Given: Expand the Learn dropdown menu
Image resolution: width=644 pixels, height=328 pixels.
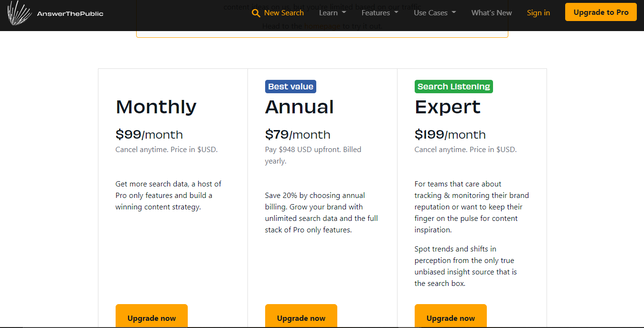Looking at the screenshot, I should pyautogui.click(x=333, y=13).
